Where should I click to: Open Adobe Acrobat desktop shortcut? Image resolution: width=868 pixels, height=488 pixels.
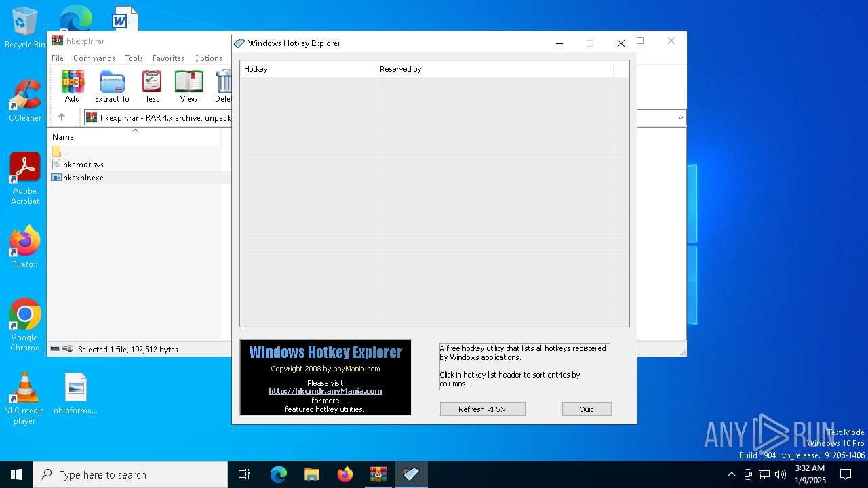click(x=25, y=179)
